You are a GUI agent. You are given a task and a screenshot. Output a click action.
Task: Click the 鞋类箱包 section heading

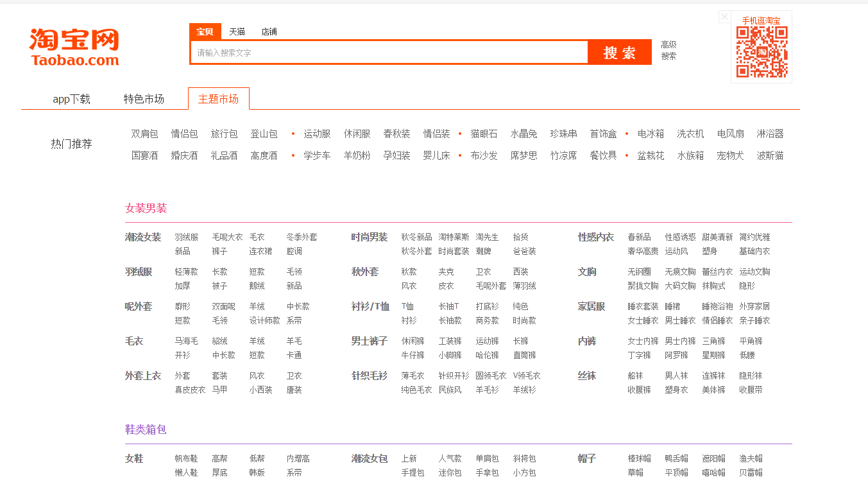click(x=146, y=429)
